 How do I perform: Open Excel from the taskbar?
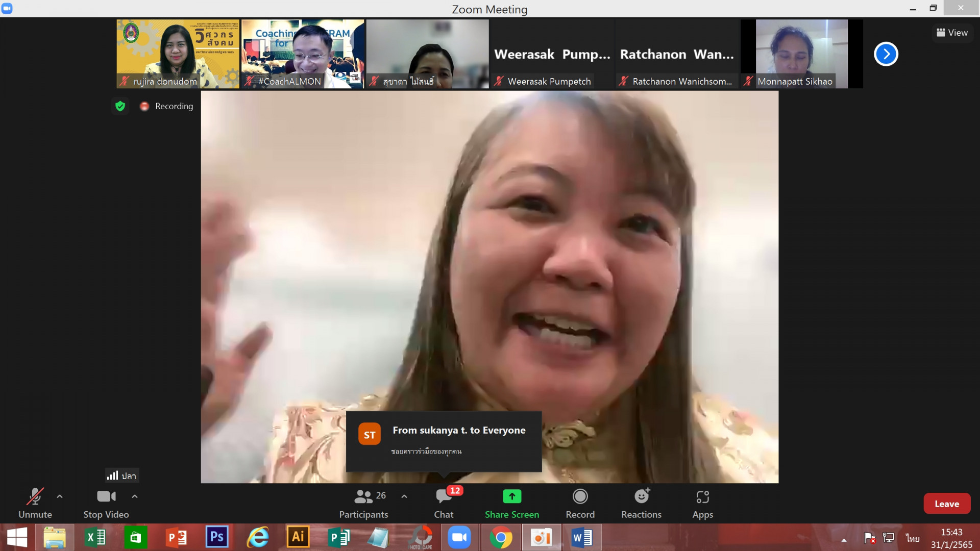pos(95,537)
